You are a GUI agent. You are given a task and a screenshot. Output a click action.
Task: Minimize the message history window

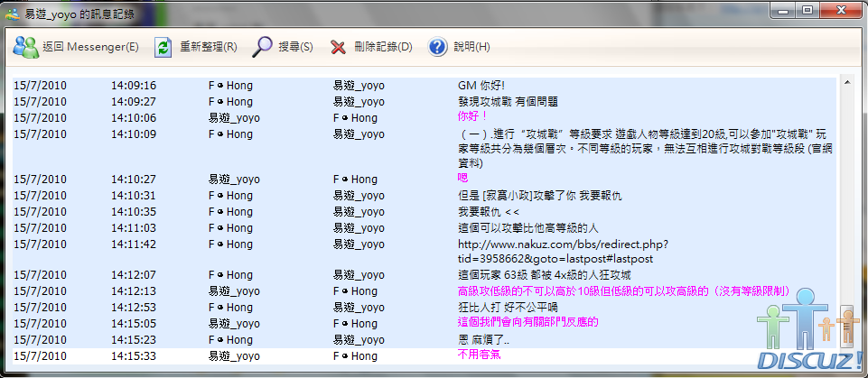point(784,9)
